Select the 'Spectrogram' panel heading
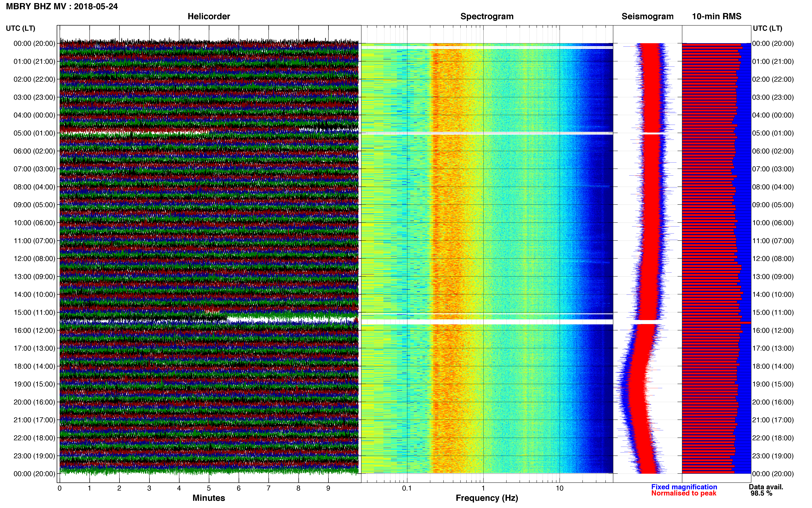Image resolution: width=812 pixels, height=508 pixels. click(487, 16)
